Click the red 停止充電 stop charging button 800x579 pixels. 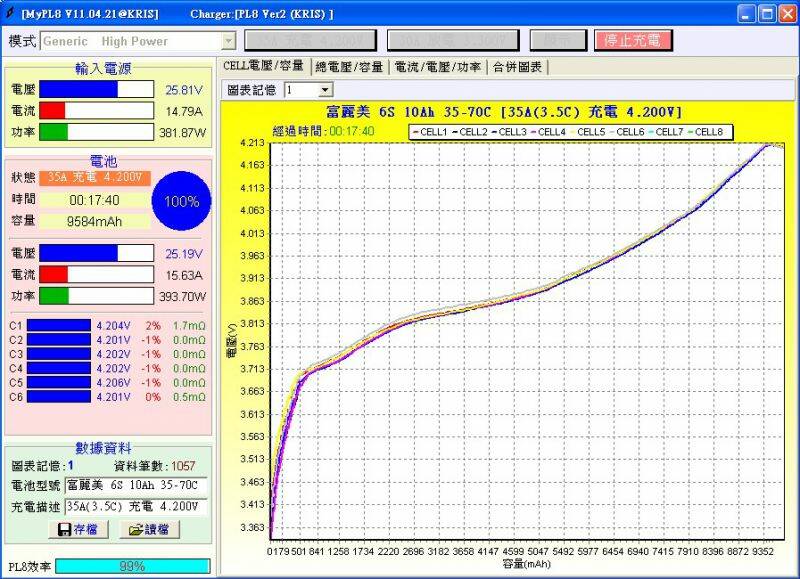(x=633, y=40)
